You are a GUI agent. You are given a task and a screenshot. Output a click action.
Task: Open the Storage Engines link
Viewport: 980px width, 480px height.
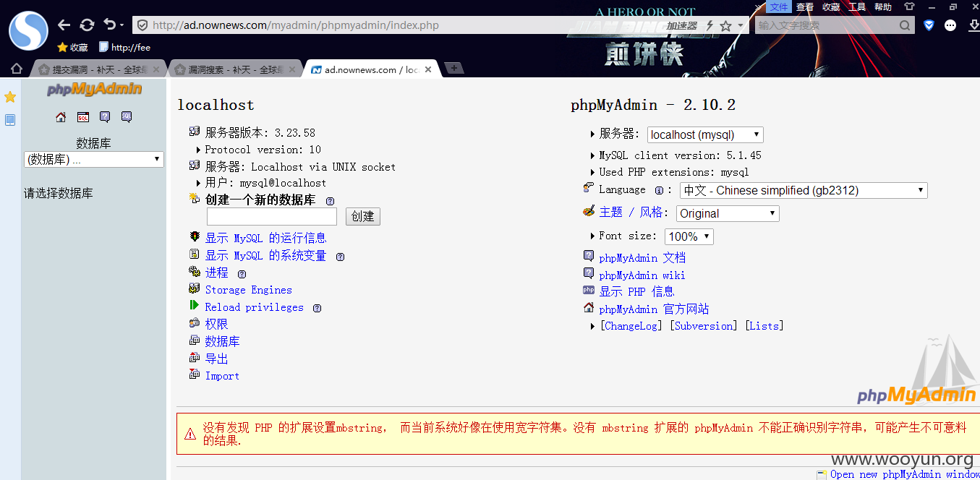point(248,290)
